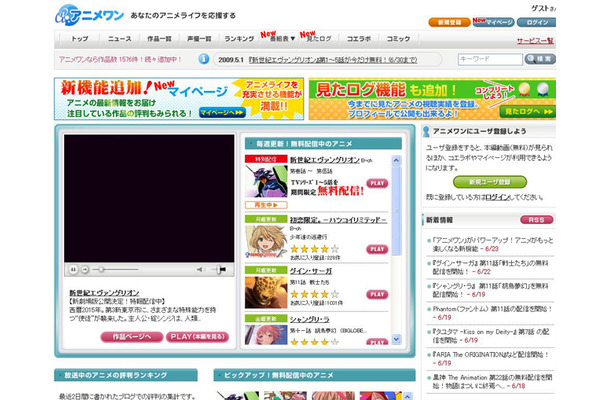The width and height of the screenshot is (610, 400).
Task: Click the グイン・サーガ leopard thumbnail
Action: click(x=266, y=292)
